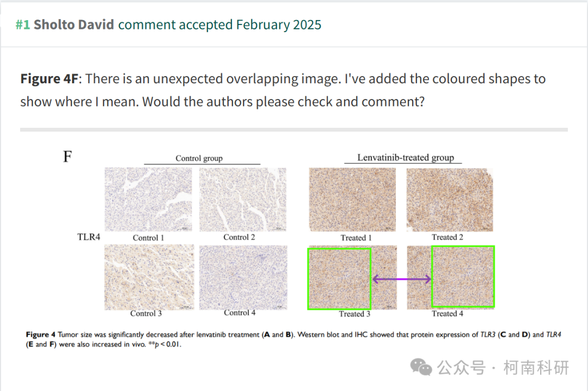Screen dimensions: 588x391
Task: Click the Figure 4 caption text
Action: click(x=293, y=339)
